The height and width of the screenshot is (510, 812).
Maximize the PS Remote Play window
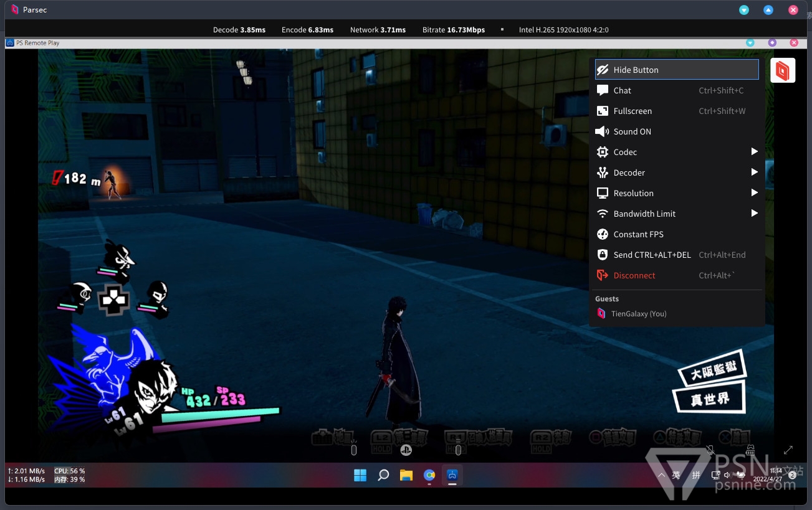[x=772, y=43]
